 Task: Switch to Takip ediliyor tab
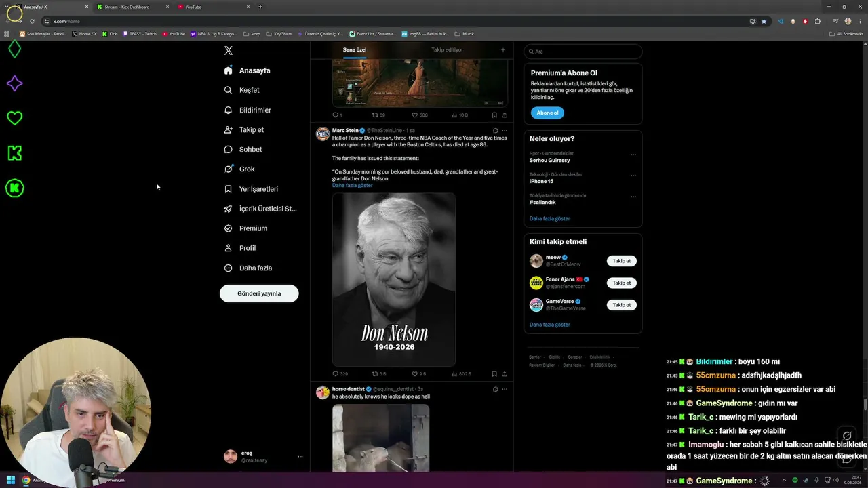point(447,49)
